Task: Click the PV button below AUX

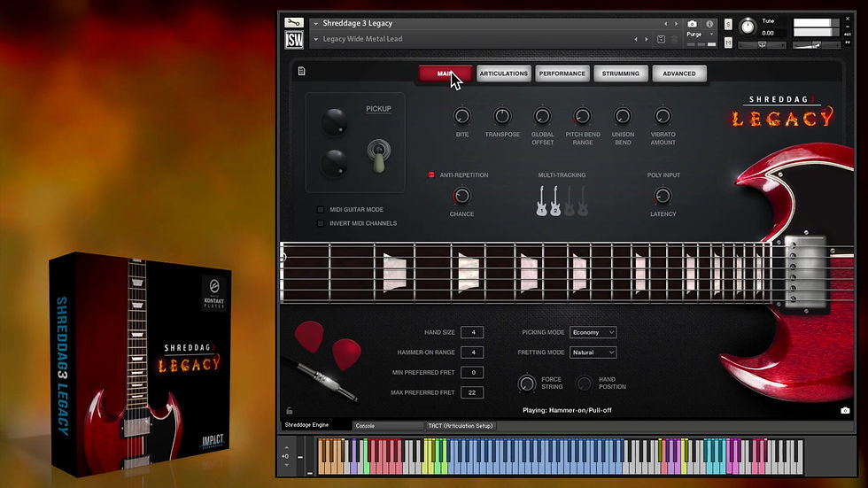Action: (848, 42)
